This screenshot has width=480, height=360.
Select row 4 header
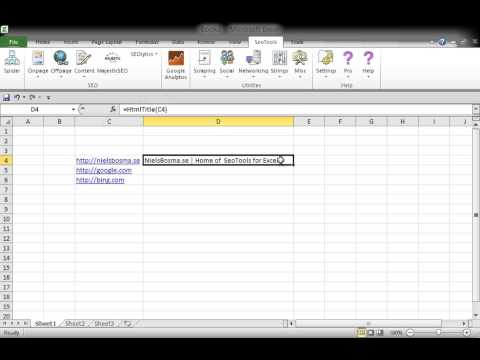click(6, 160)
